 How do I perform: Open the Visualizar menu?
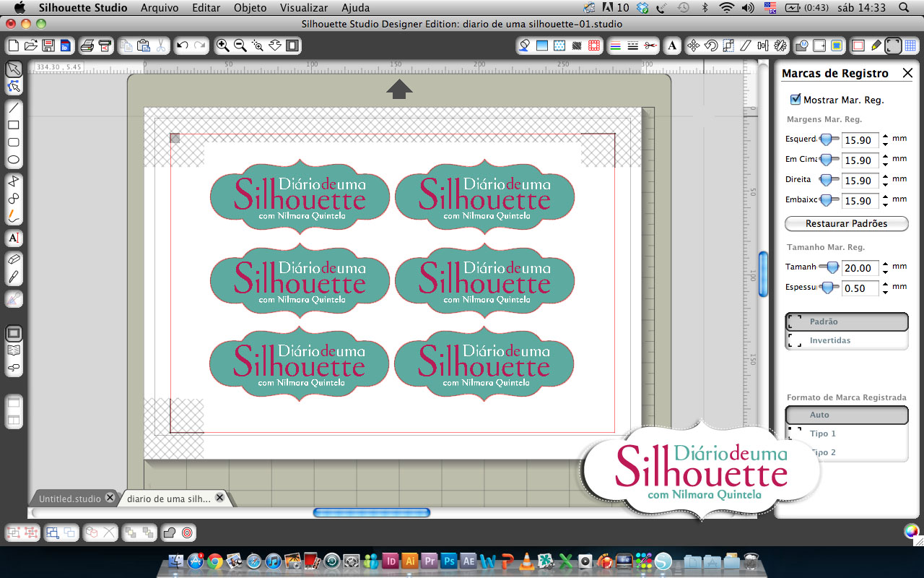click(303, 8)
